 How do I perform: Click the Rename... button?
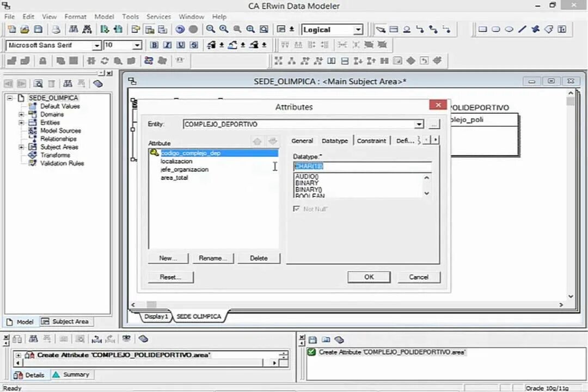pos(213,258)
